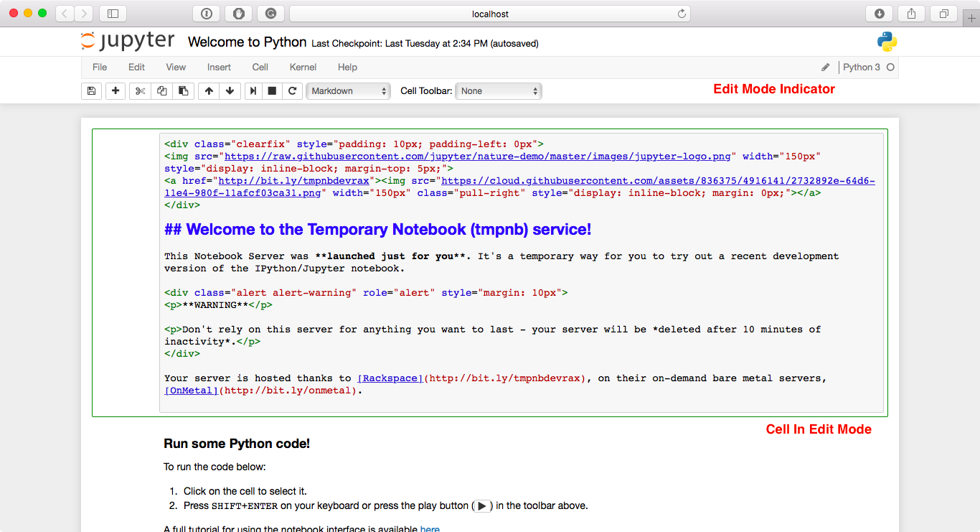Click the kernel idle circle indicator
980x532 pixels.
pos(890,67)
